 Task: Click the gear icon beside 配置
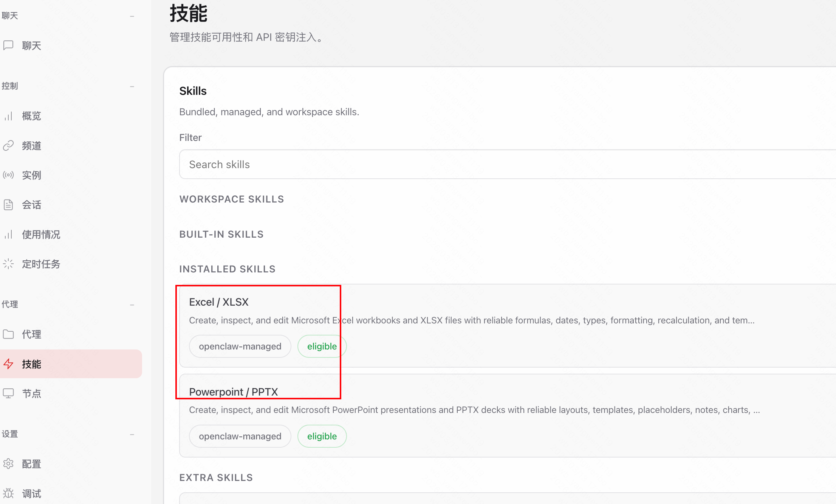8,464
